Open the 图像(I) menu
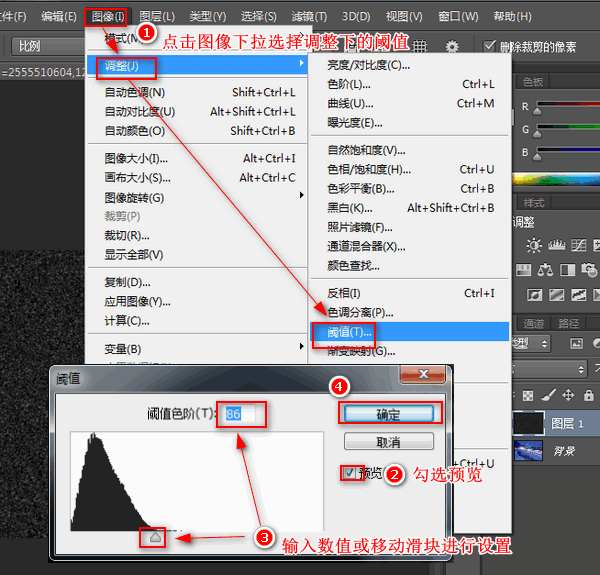Image resolution: width=600 pixels, height=575 pixels. (x=108, y=16)
